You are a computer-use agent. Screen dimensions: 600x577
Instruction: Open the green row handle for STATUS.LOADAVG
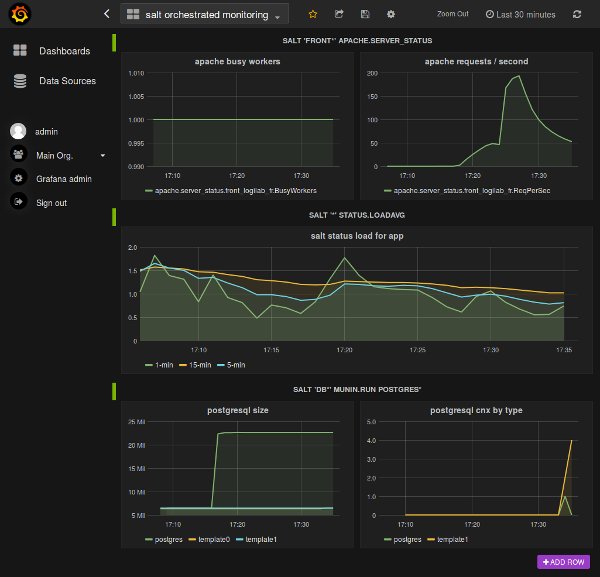point(114,217)
